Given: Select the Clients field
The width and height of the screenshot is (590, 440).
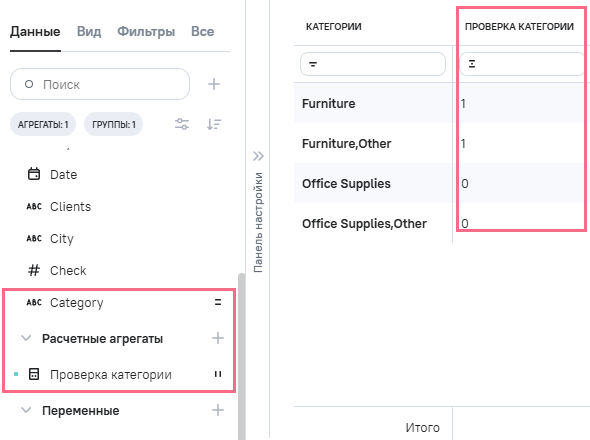Looking at the screenshot, I should click(x=70, y=206).
